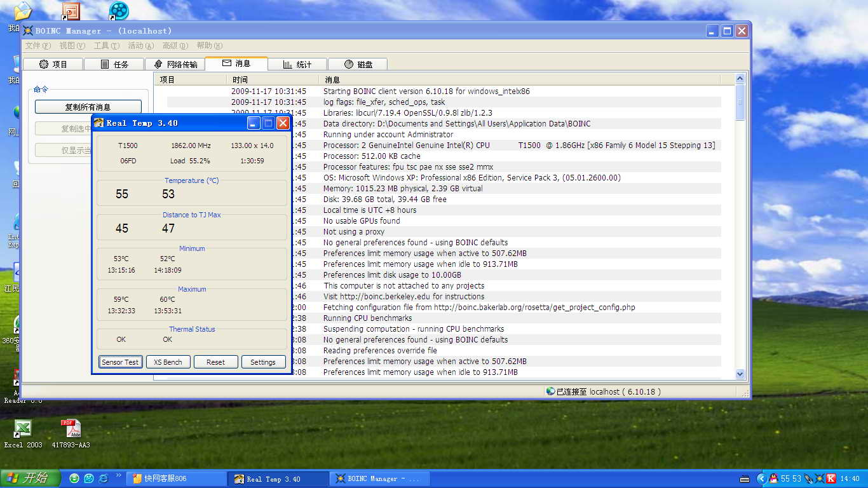The image size is (868, 488).
Task: Switch to the 项目 tab
Action: click(53, 64)
